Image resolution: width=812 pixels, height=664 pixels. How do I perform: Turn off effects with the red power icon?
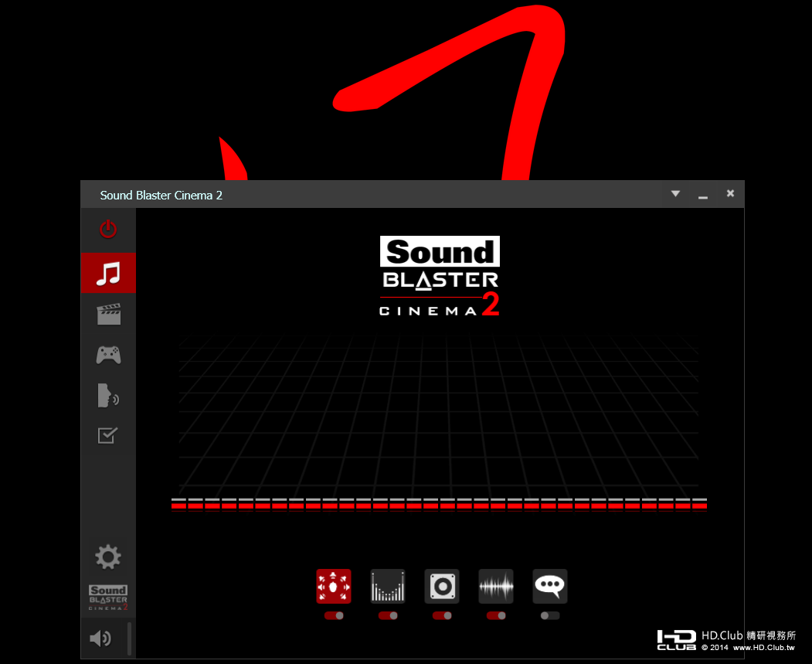click(x=108, y=229)
